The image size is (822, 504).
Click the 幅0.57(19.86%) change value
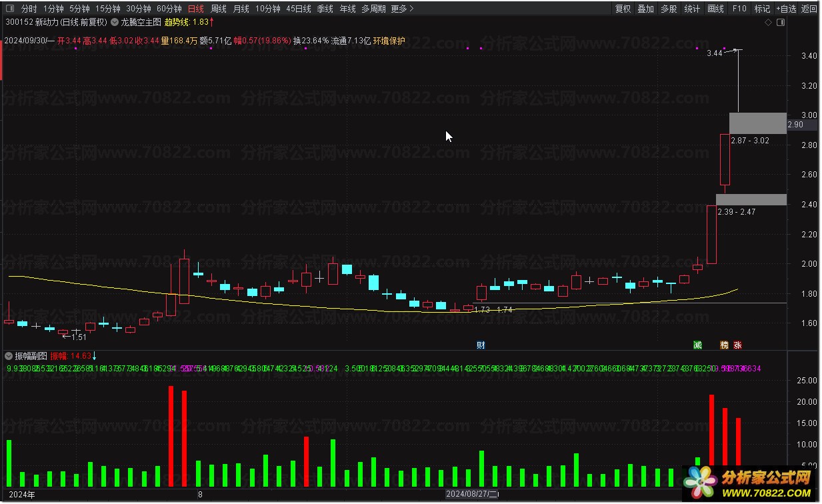(x=262, y=41)
